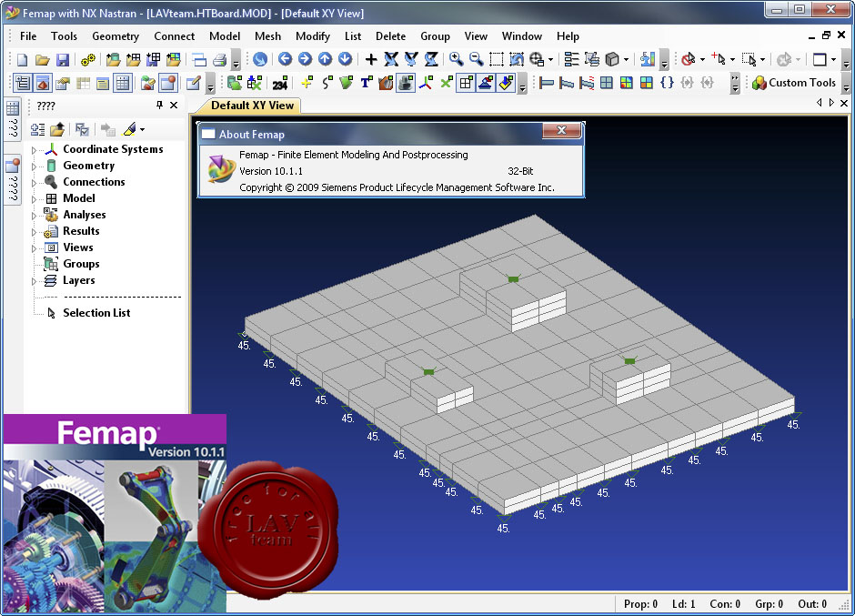Viewport: 855px width, 616px height.
Task: Select the zoom in magnifier
Action: pos(456,59)
